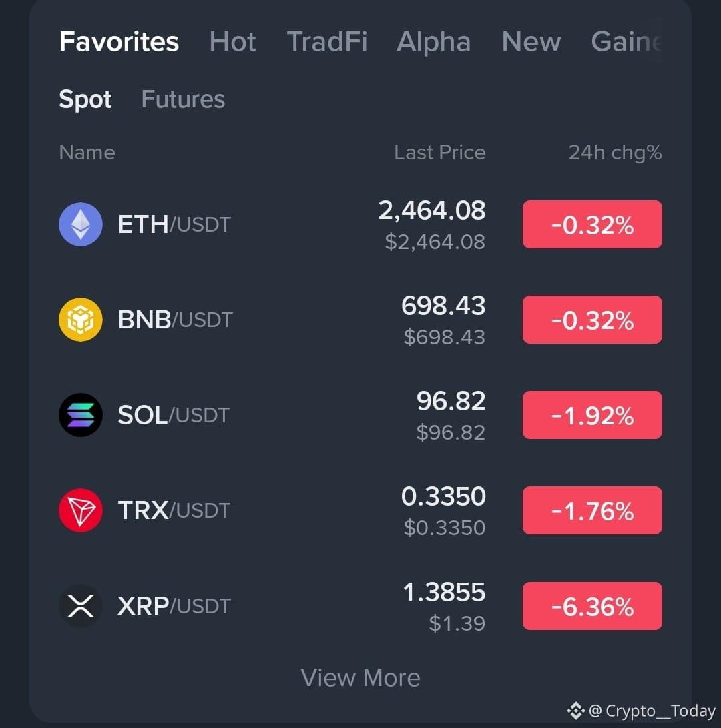The height and width of the screenshot is (728, 721).
Task: Tap the ETH -0.32% change badge
Action: coord(592,224)
